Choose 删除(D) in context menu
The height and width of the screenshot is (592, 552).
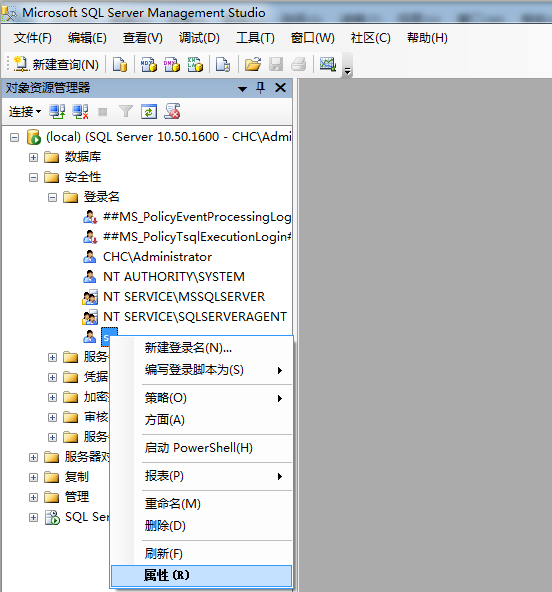pos(201,526)
